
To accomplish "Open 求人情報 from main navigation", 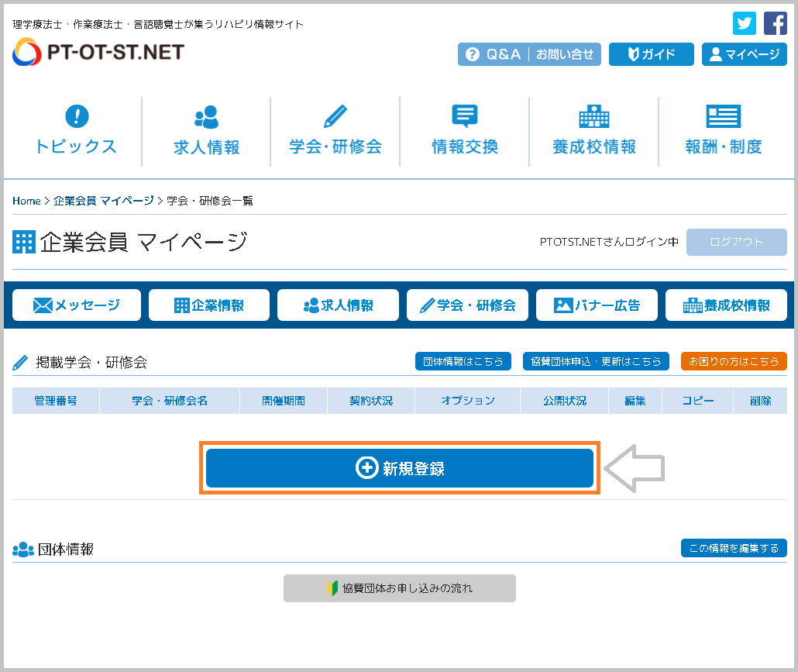I will click(206, 131).
